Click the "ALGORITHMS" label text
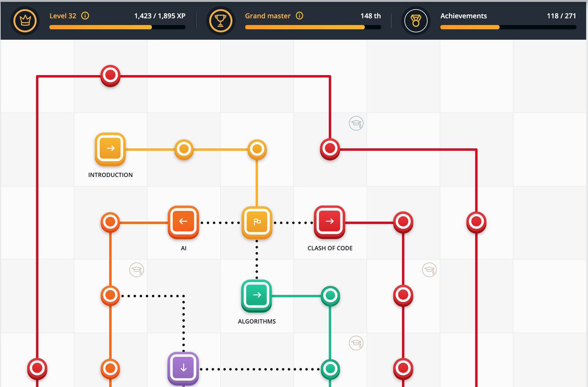Image resolution: width=588 pixels, height=387 pixels. [x=257, y=322]
